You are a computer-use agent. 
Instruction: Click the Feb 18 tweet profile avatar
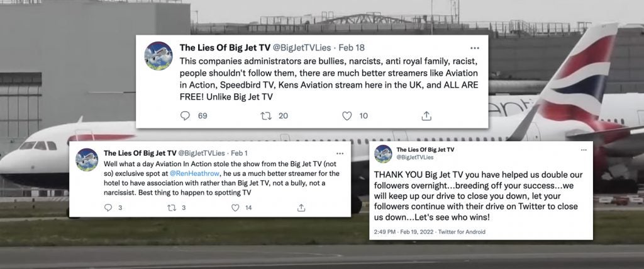pyautogui.click(x=158, y=55)
